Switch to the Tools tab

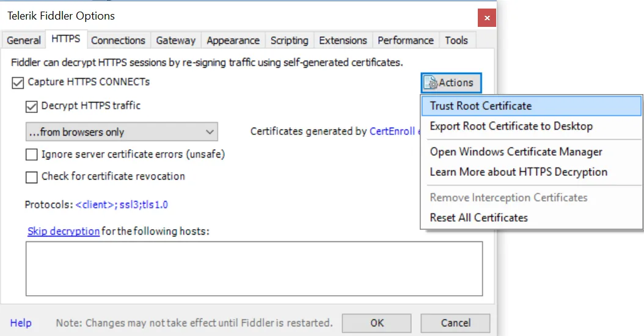click(x=456, y=40)
